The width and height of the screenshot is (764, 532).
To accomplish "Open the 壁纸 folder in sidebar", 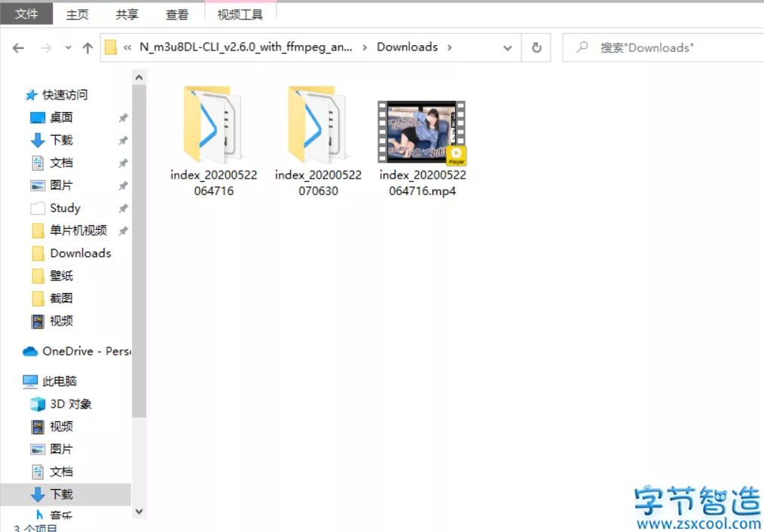I will (x=61, y=276).
